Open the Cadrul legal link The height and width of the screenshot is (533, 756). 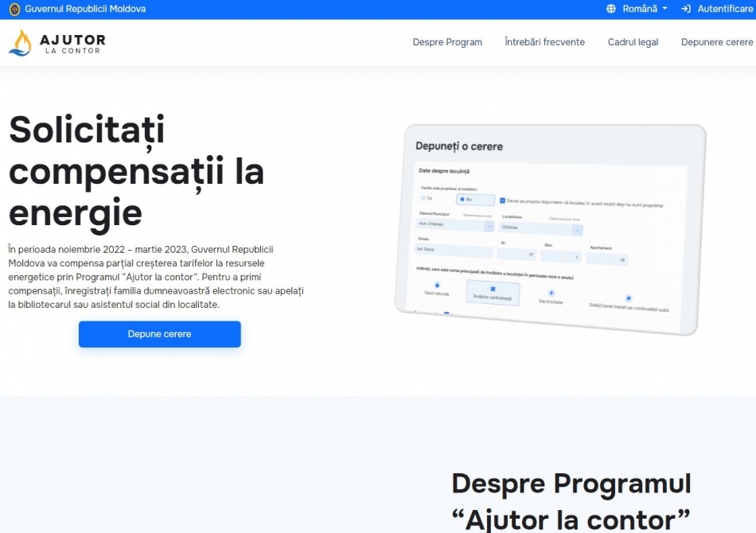pyautogui.click(x=633, y=42)
